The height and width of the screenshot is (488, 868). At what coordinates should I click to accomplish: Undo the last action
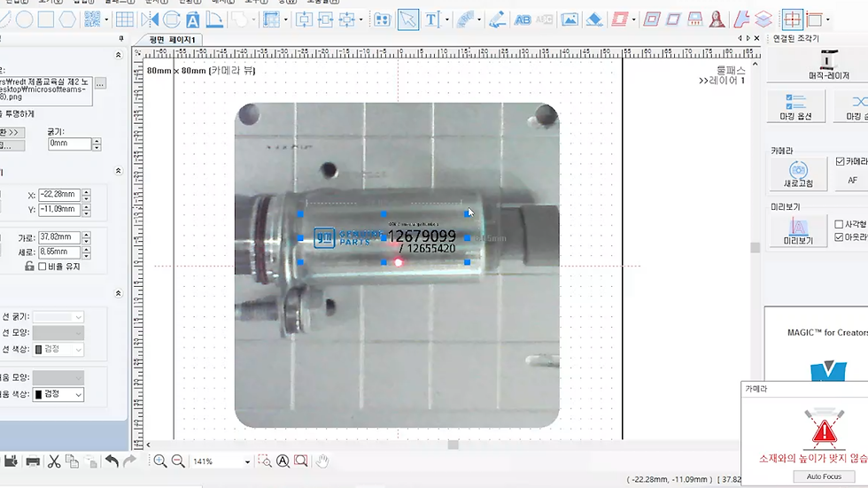click(112, 461)
